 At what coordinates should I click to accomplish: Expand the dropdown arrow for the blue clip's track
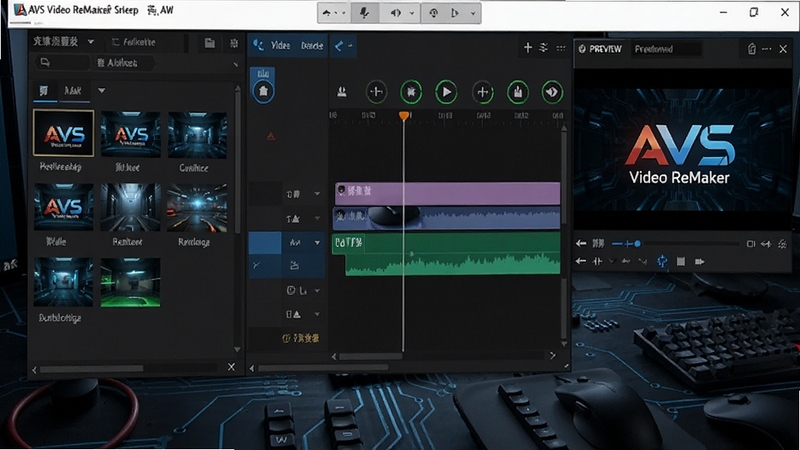pyautogui.click(x=317, y=218)
